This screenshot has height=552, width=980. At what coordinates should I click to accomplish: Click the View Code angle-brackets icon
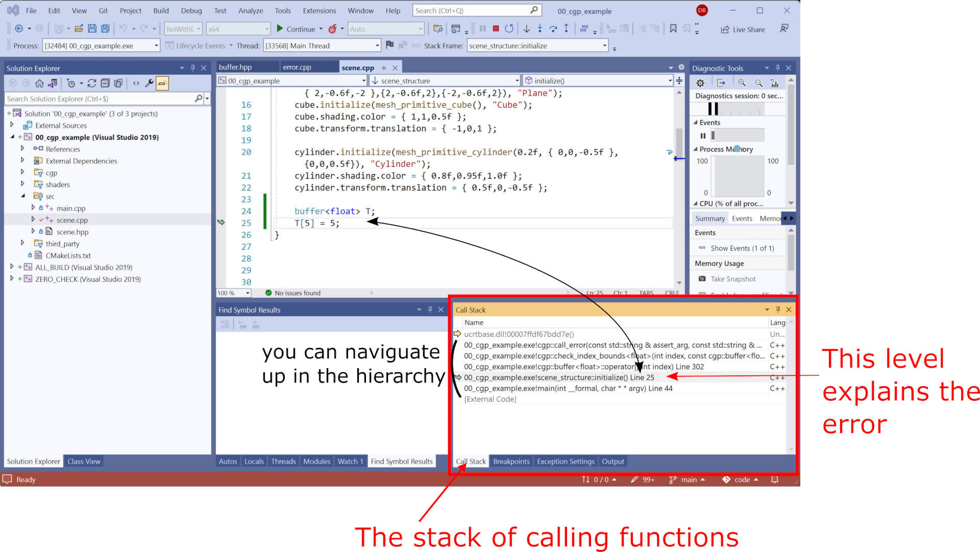(x=136, y=83)
